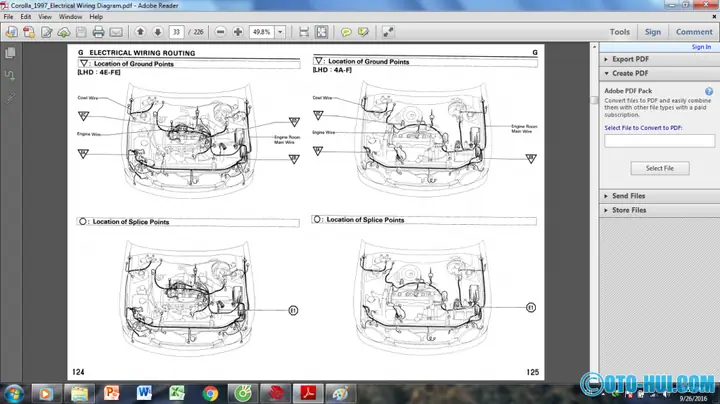Open File Explorer from taskbar

click(x=79, y=393)
